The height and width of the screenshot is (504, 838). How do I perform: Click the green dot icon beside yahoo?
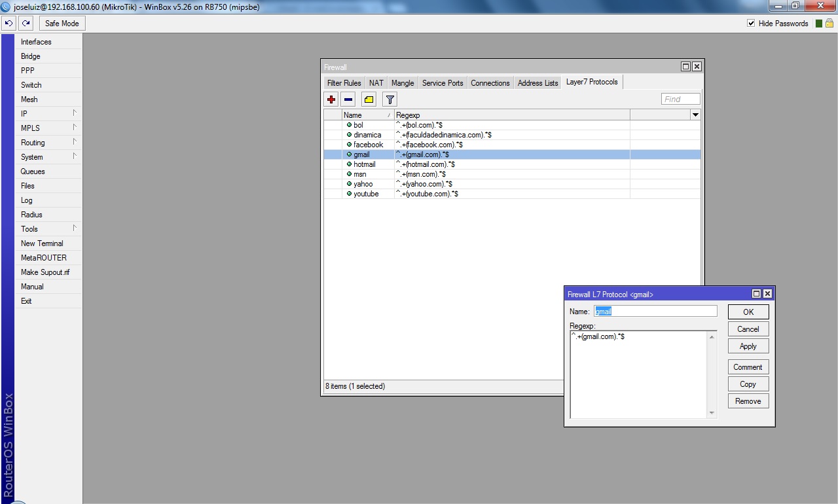pyautogui.click(x=349, y=183)
